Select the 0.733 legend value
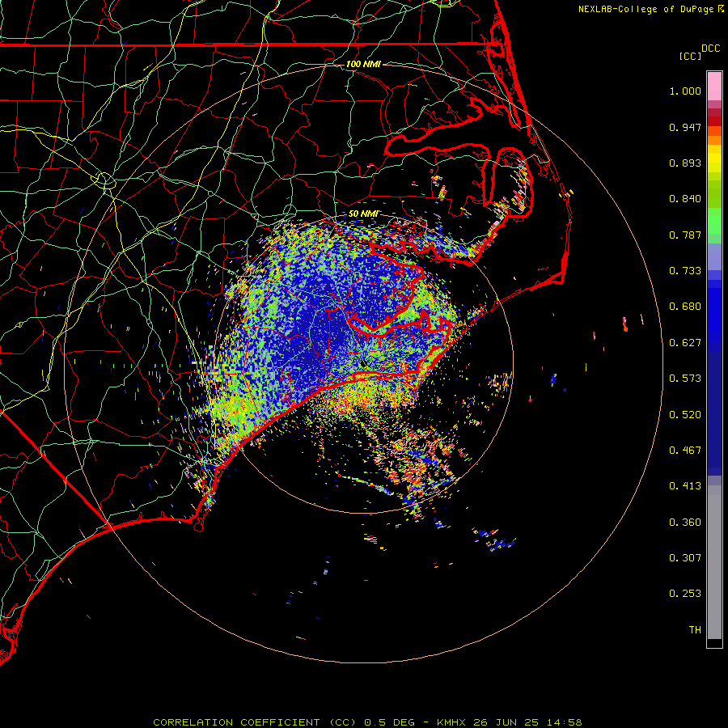 click(x=685, y=271)
